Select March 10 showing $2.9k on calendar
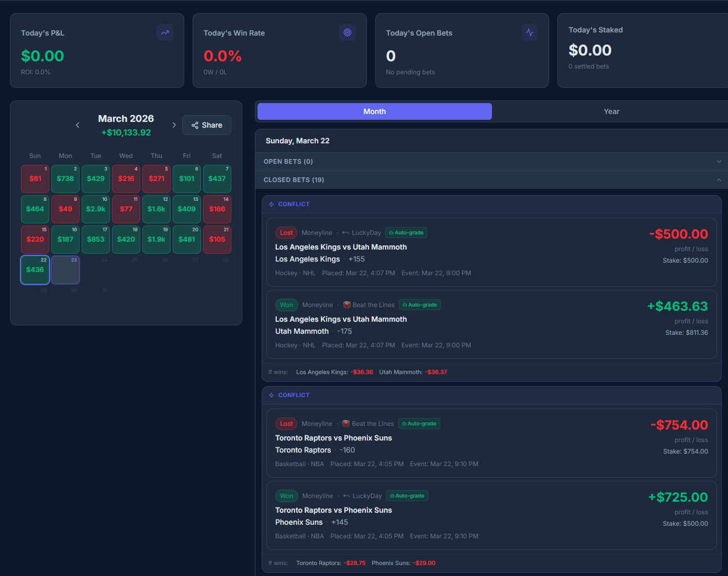728x576 pixels. (96, 209)
